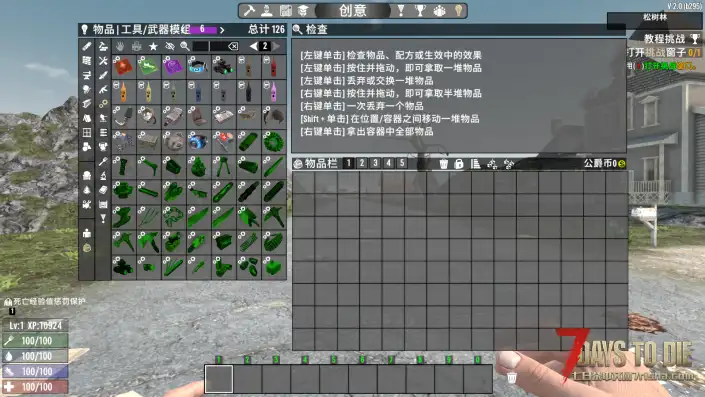The height and width of the screenshot is (397, 705).
Task: Go to previous item page arrow
Action: pos(254,46)
